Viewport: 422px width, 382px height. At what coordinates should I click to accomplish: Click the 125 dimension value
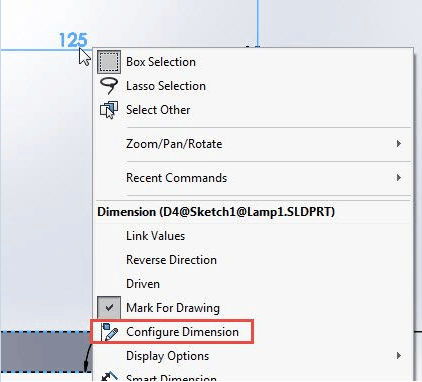73,40
